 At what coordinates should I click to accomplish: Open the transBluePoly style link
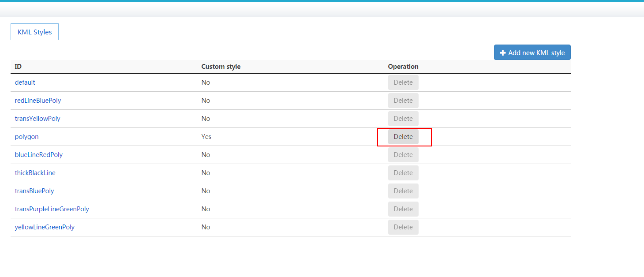coord(34,191)
